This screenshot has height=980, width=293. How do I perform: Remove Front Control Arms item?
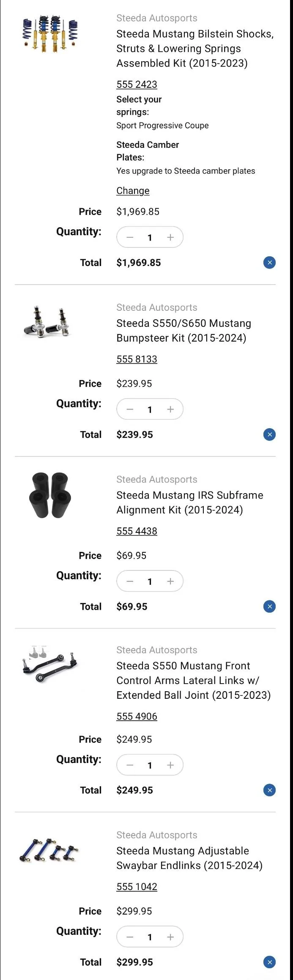pyautogui.click(x=269, y=790)
